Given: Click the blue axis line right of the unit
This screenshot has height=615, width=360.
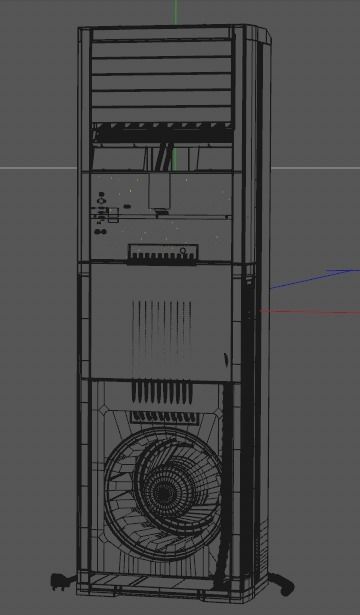Looking at the screenshot, I should tap(315, 278).
